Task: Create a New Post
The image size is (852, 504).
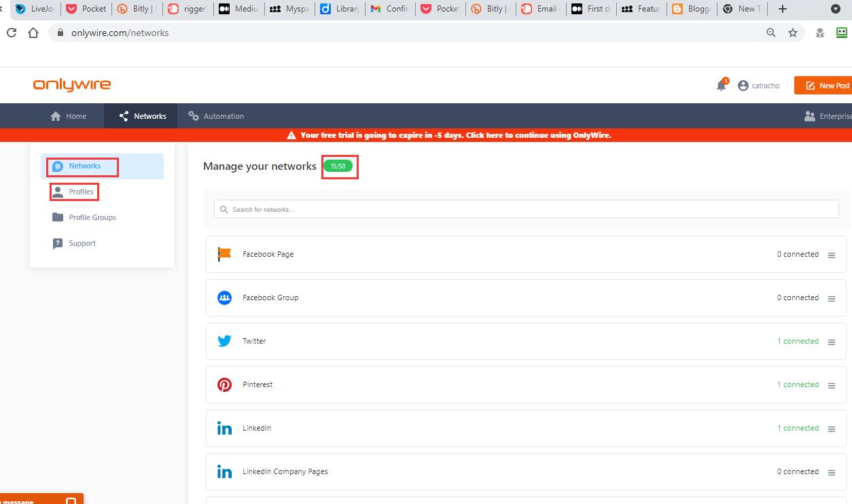Action: 823,86
